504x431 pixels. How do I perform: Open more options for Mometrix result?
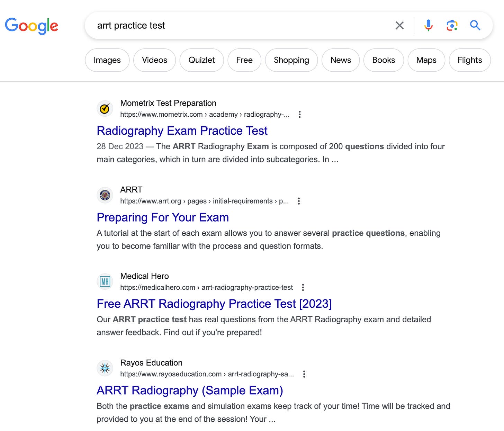300,115
